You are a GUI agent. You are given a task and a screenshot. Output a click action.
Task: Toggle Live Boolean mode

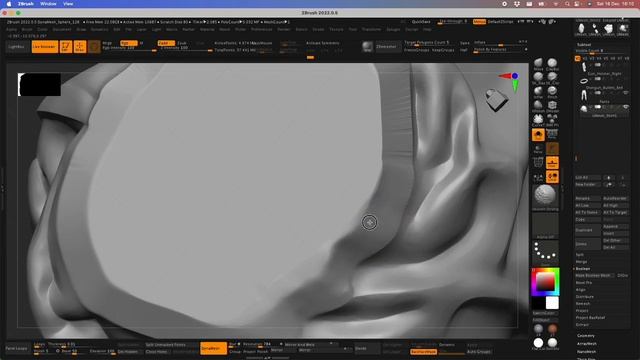tap(44, 47)
